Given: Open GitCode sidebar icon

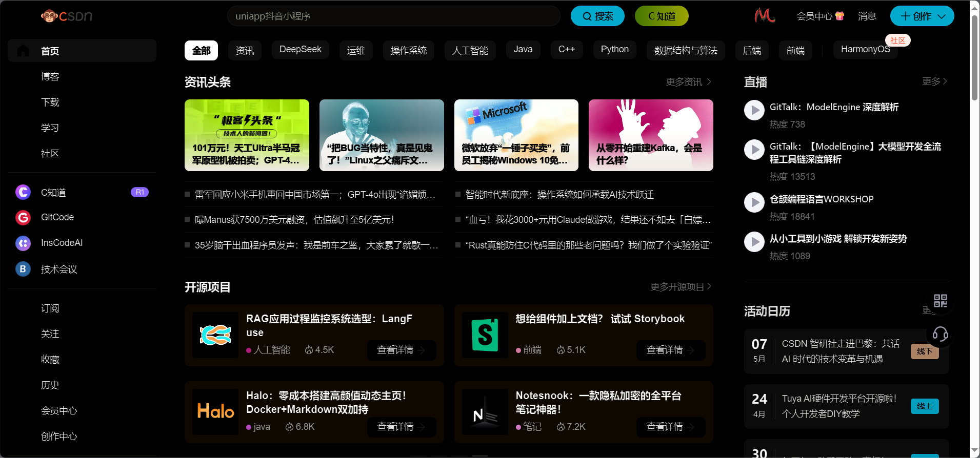Looking at the screenshot, I should 23,218.
